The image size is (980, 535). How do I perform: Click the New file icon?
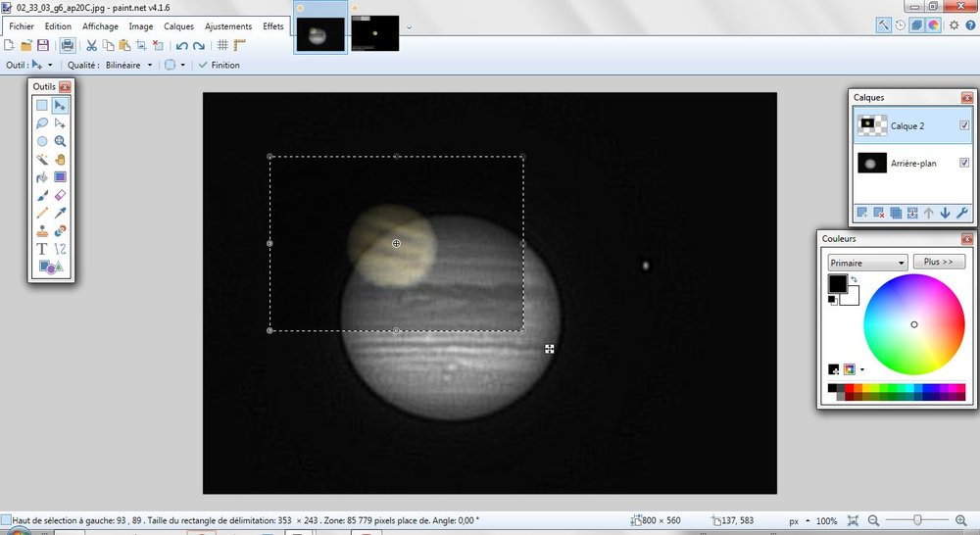tap(10, 45)
